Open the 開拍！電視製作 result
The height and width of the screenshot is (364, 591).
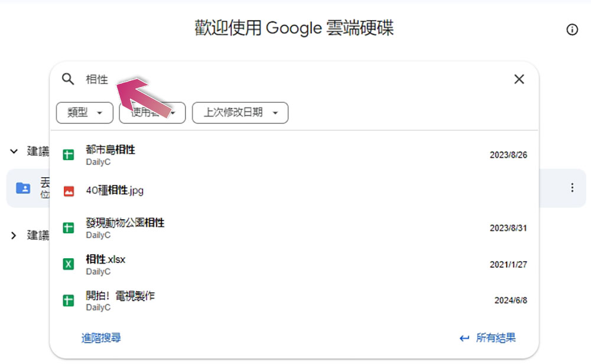[x=294, y=301]
